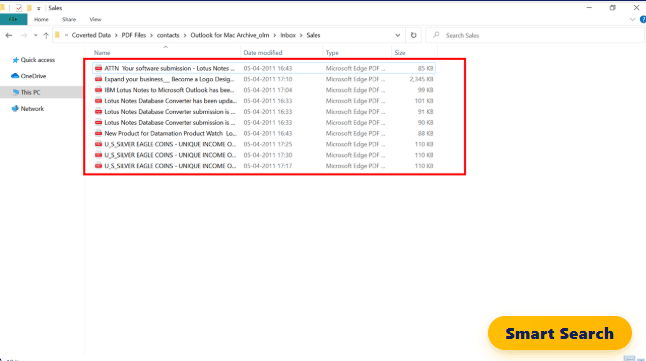
Task: Click the 2,345 KB size cell
Action: (x=421, y=79)
